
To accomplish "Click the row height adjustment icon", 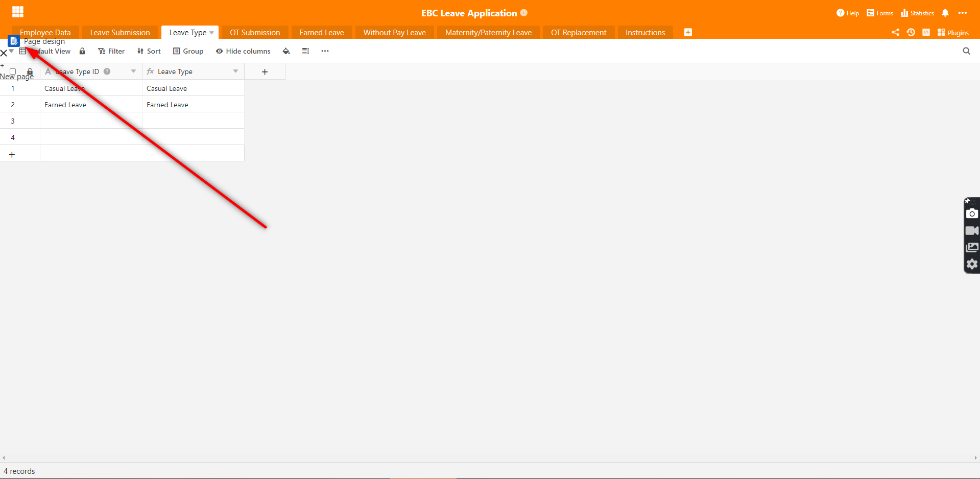I will [305, 51].
